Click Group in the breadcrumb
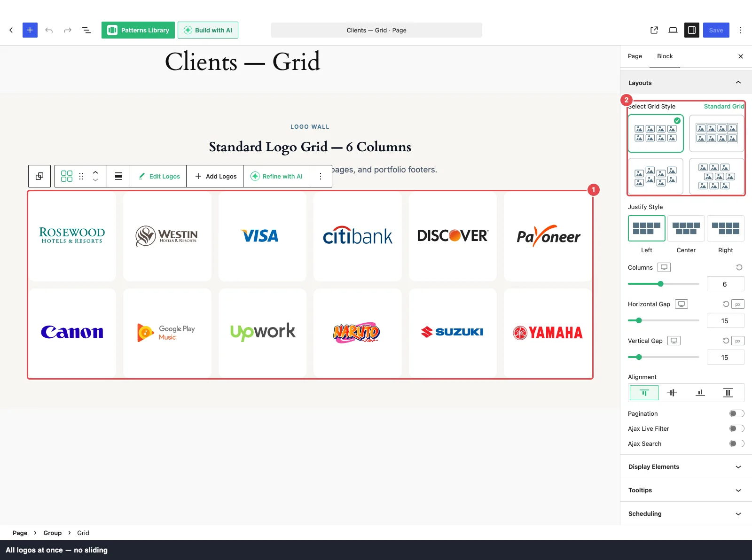 (53, 533)
